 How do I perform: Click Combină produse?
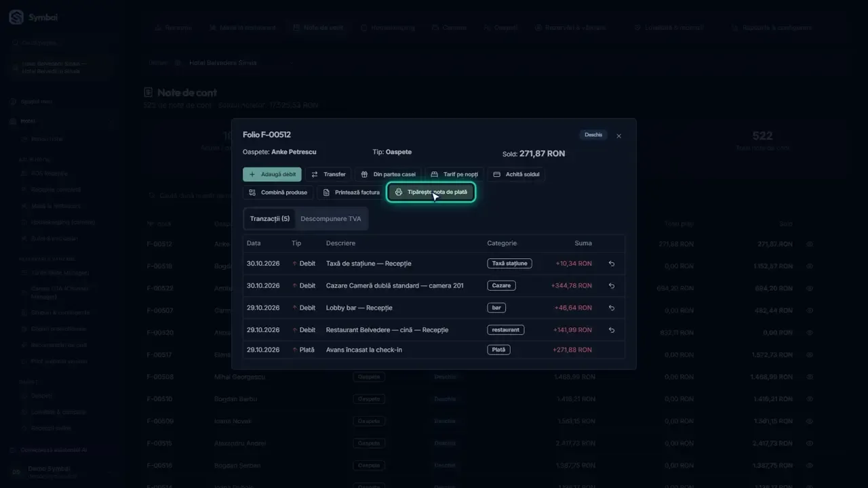coord(278,192)
